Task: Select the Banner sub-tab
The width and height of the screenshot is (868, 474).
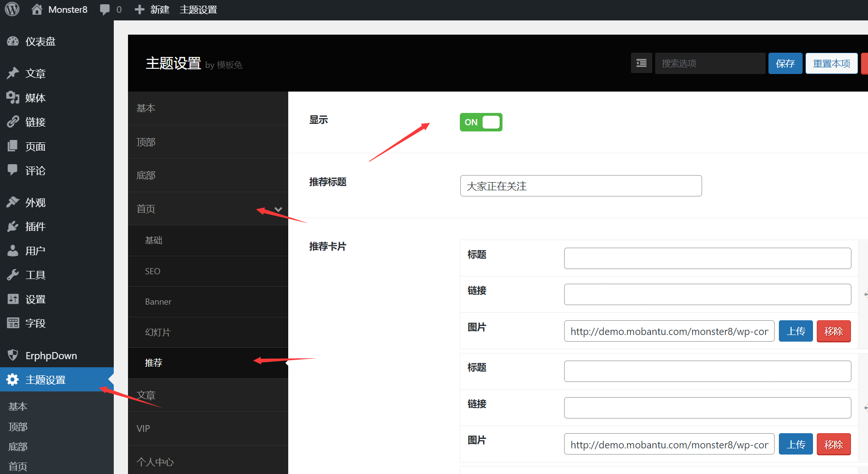Action: click(x=158, y=302)
